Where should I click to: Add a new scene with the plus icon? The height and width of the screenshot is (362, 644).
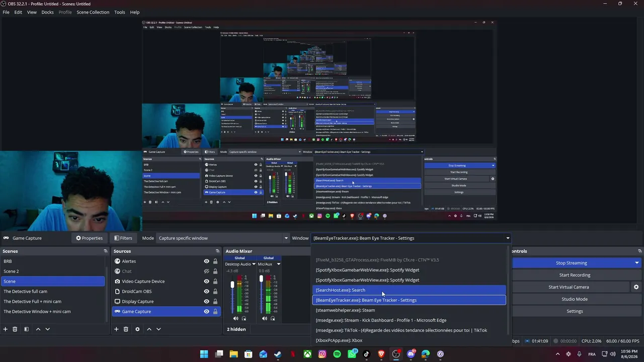6,329
